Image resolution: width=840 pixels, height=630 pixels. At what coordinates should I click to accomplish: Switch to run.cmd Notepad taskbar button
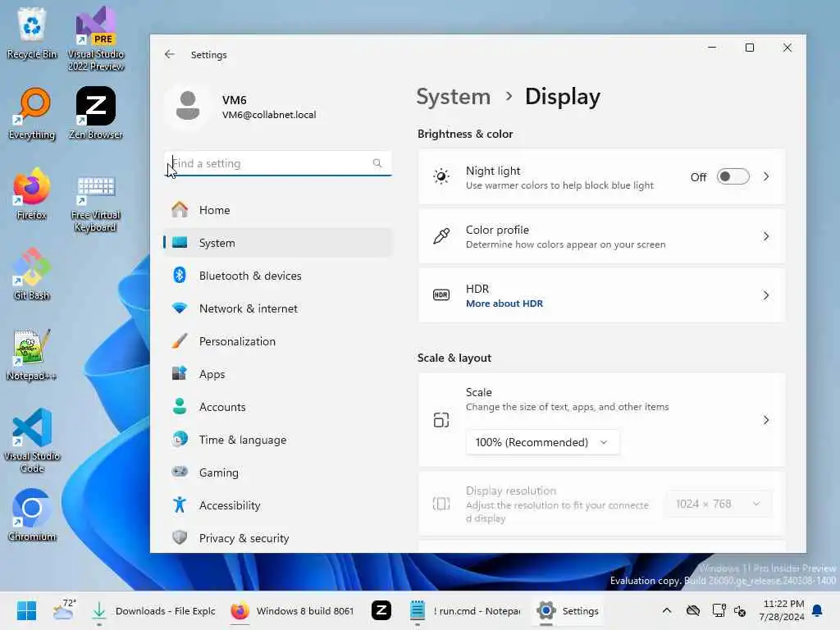click(465, 610)
